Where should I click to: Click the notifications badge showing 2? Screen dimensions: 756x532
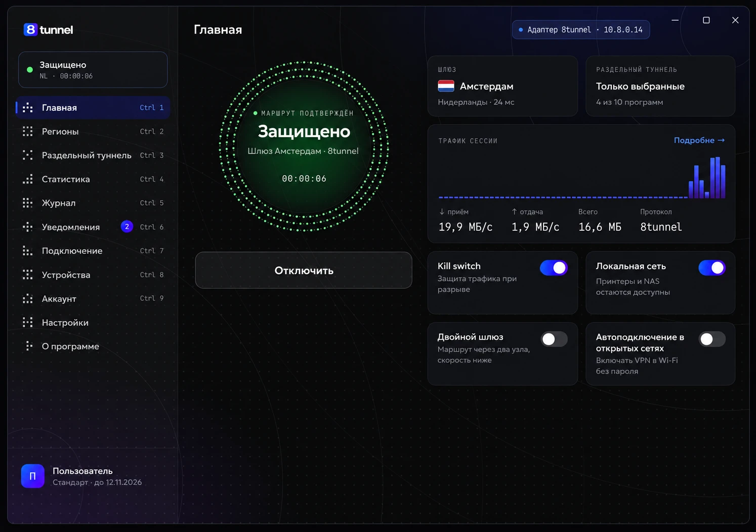(x=127, y=227)
